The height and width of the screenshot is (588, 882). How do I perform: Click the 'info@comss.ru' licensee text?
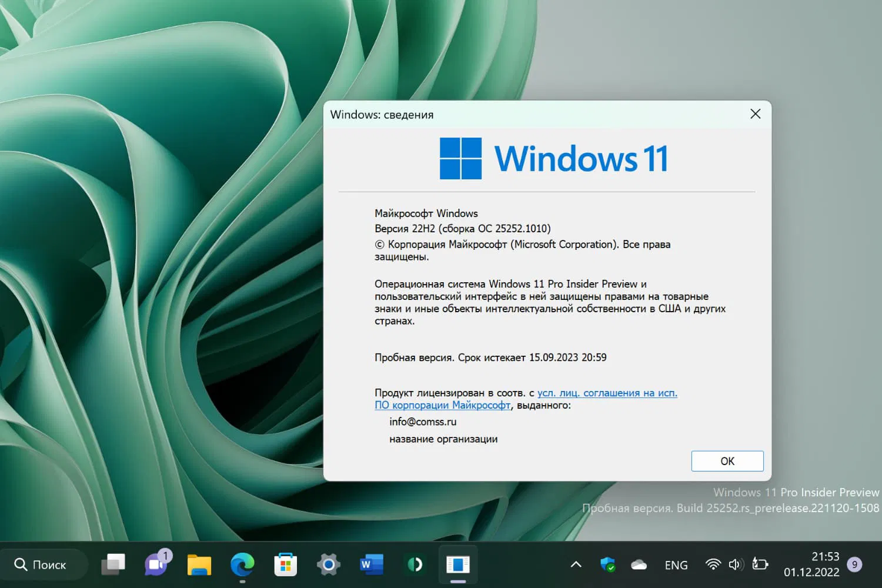point(423,422)
